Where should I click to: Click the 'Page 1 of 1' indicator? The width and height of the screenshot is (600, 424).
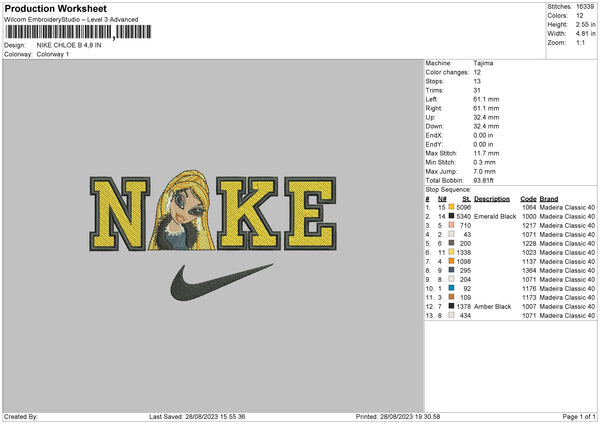tap(579, 416)
